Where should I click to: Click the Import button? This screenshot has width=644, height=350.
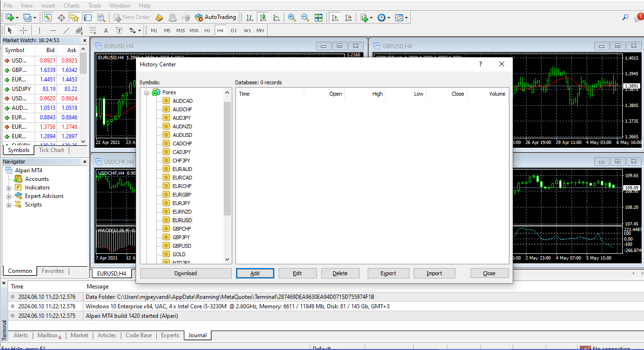(x=434, y=273)
